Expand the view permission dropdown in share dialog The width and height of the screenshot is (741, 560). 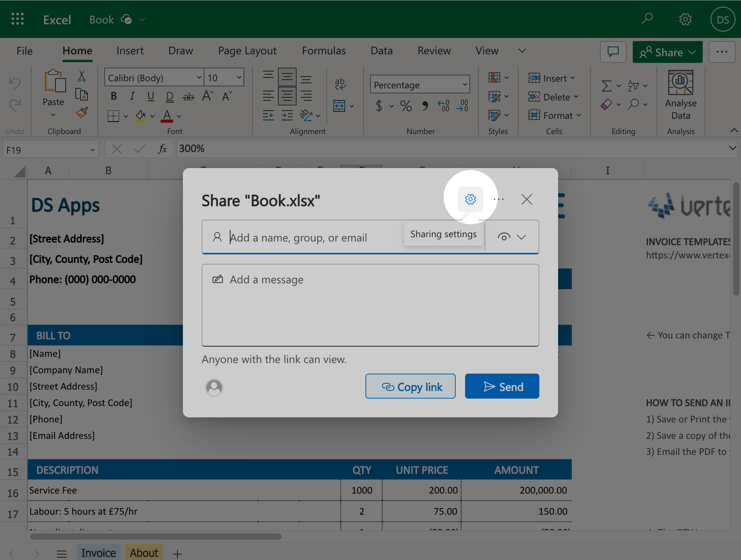(512, 237)
